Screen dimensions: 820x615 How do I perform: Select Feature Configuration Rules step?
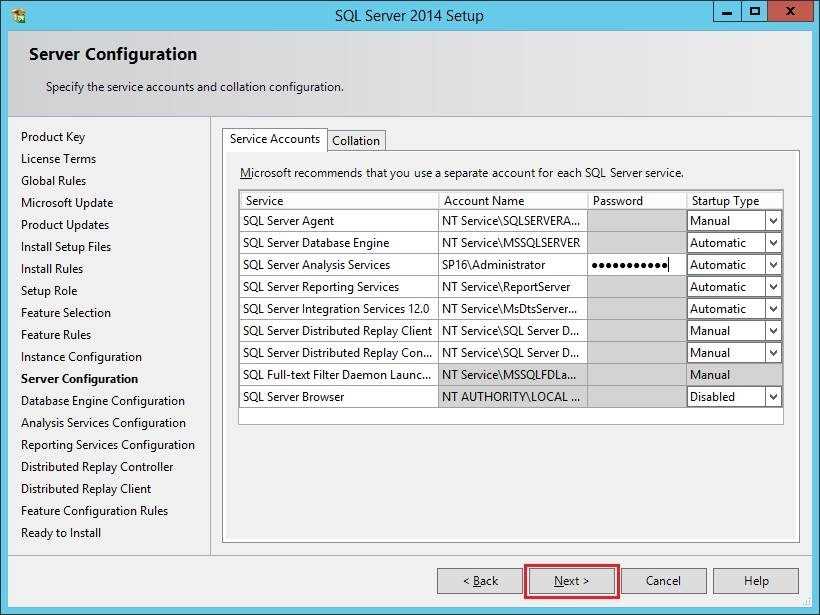[x=94, y=511]
